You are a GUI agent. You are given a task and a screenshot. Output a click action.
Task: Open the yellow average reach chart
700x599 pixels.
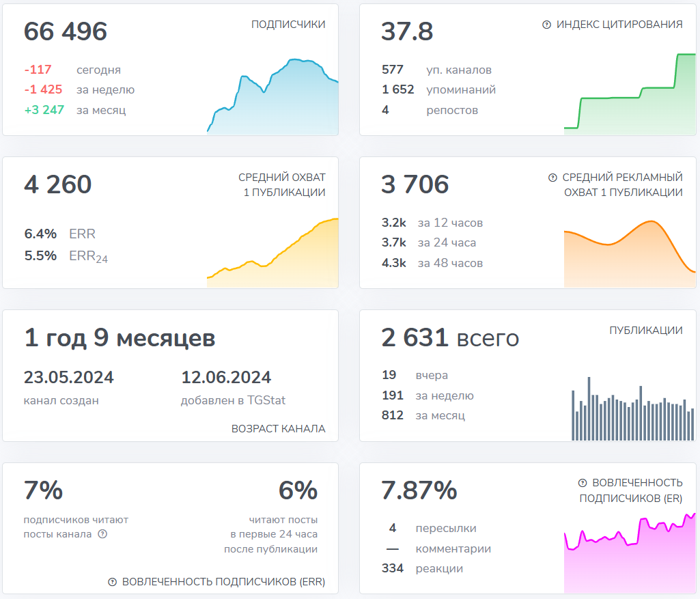(x=272, y=254)
